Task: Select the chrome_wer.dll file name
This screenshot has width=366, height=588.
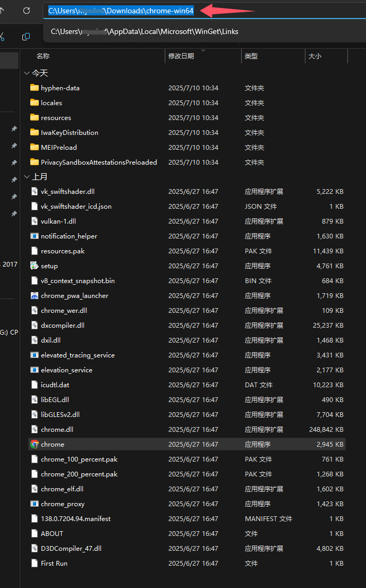Action: point(64,311)
